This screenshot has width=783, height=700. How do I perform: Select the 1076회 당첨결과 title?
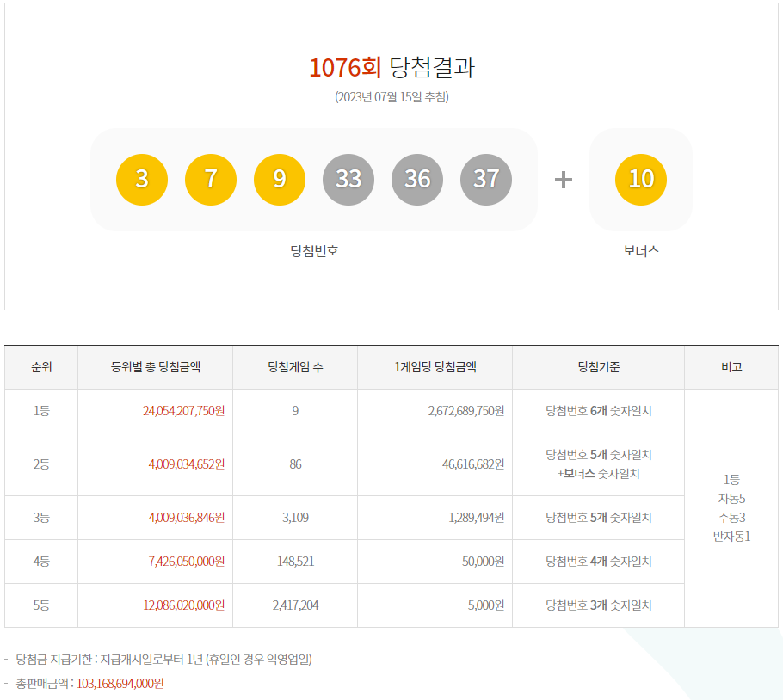coord(392,67)
